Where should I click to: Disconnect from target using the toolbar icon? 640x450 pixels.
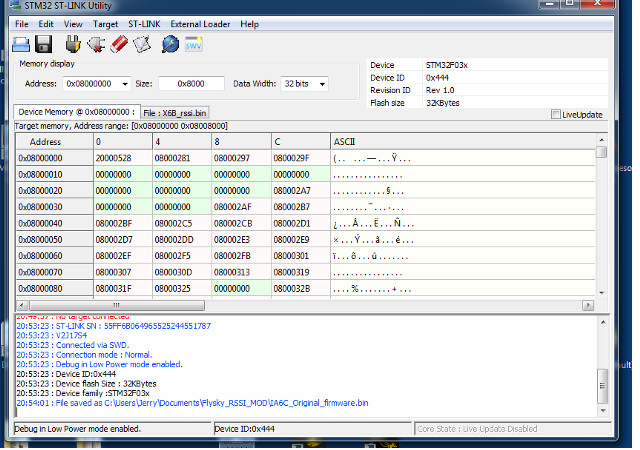(x=96, y=44)
